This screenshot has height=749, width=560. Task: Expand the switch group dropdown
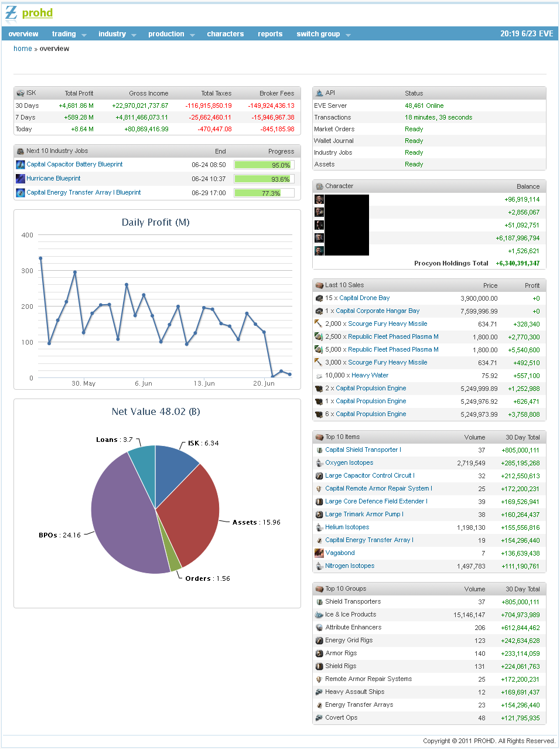coord(323,34)
